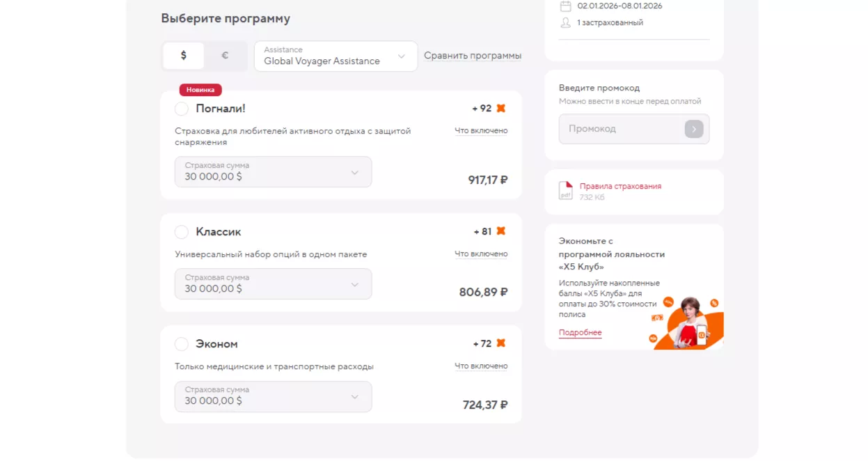Open Подробнее about X5 Клуб loyalty
This screenshot has width=868, height=461.
[x=580, y=333]
